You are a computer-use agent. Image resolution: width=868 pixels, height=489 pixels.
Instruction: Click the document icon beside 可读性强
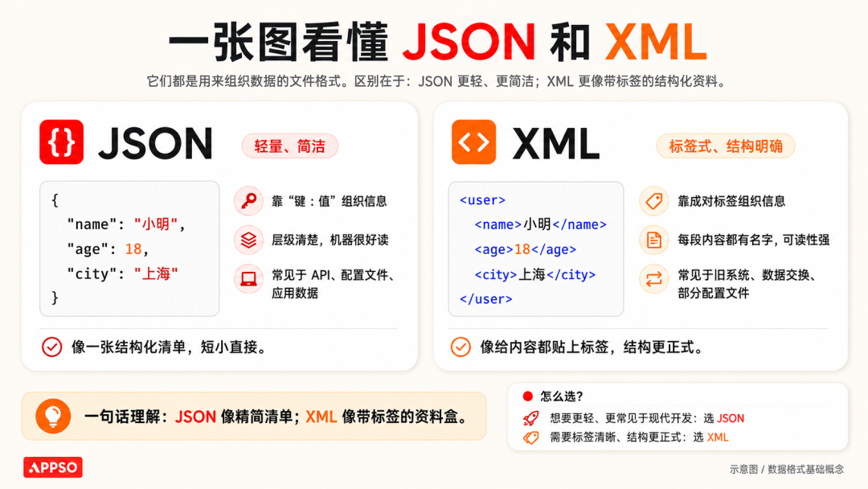point(653,240)
